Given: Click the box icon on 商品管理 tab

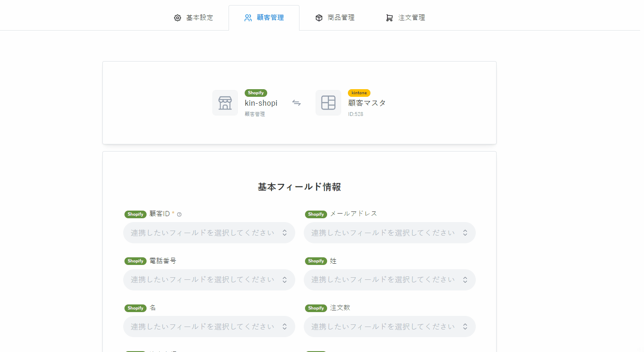Looking at the screenshot, I should pyautogui.click(x=319, y=18).
